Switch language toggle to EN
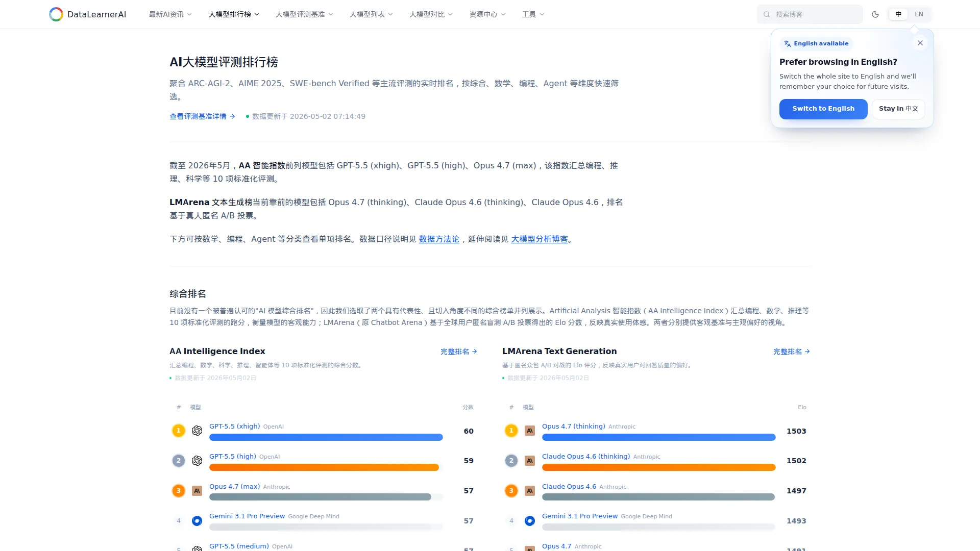Image resolution: width=980 pixels, height=551 pixels. point(919,14)
